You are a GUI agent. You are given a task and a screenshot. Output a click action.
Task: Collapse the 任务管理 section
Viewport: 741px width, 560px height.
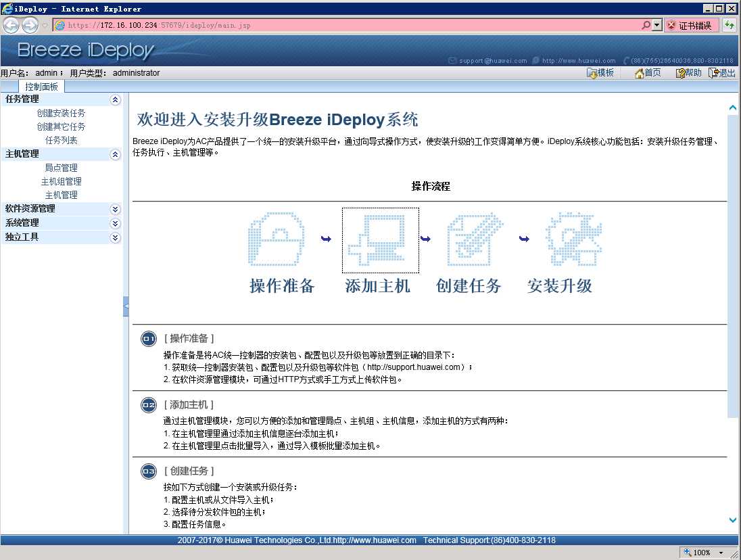click(115, 99)
